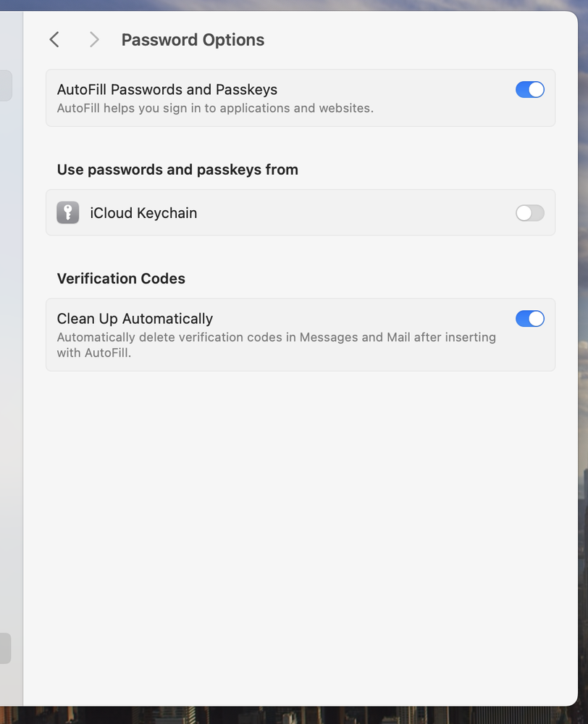Screen dimensions: 588x724
Task: Click the iCloud Keychain key icon
Action: (68, 213)
